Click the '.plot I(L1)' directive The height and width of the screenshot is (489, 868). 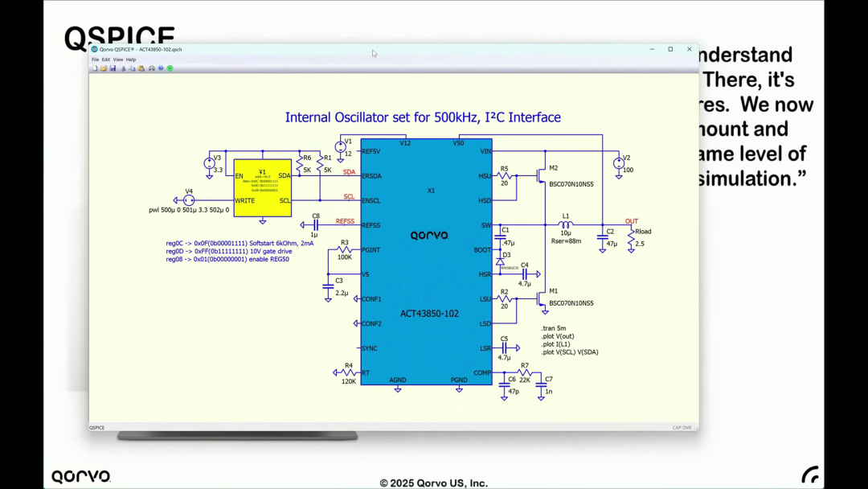(555, 344)
